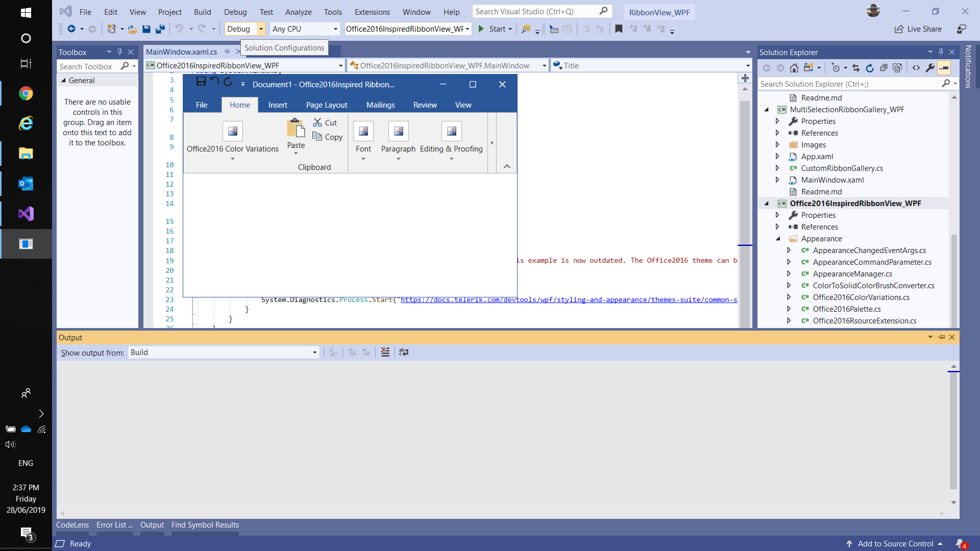Click the Save All toolbar icon
980x551 pixels.
click(x=160, y=29)
